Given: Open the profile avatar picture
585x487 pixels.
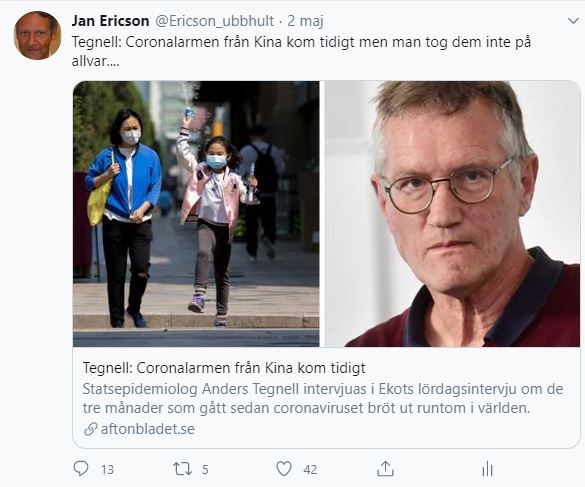Looking at the screenshot, I should [37, 35].
